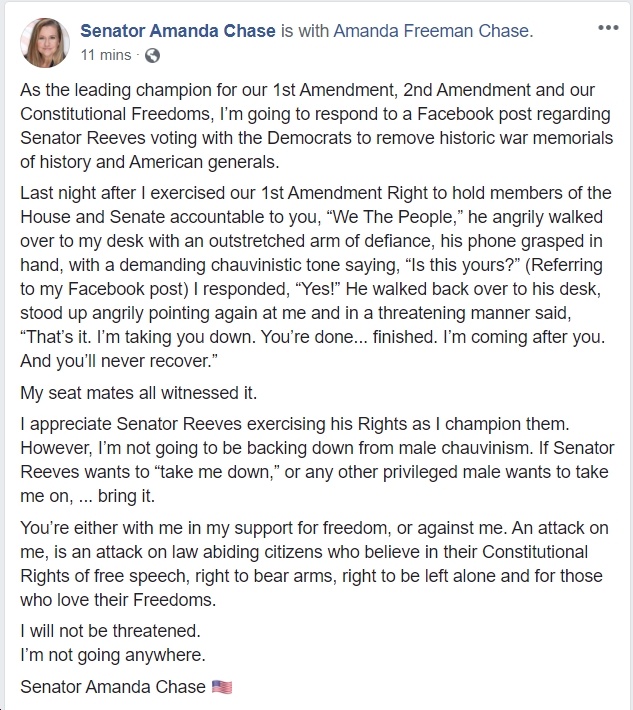Click the 'is with' text in the header
This screenshot has height=710, width=633.
point(304,31)
